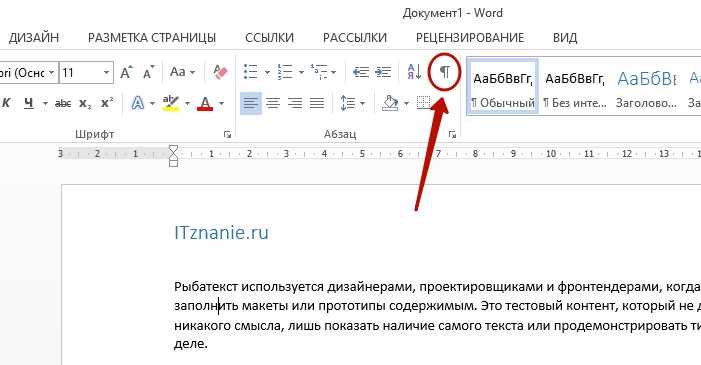Viewport: 701px width, 365px height.
Task: Toggle underline Ч formatting
Action: 29,103
